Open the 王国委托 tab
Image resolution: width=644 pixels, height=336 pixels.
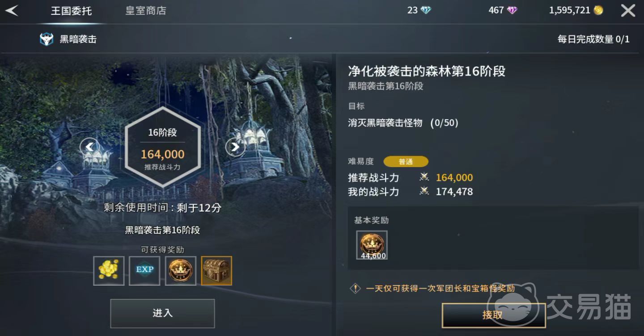click(x=71, y=11)
